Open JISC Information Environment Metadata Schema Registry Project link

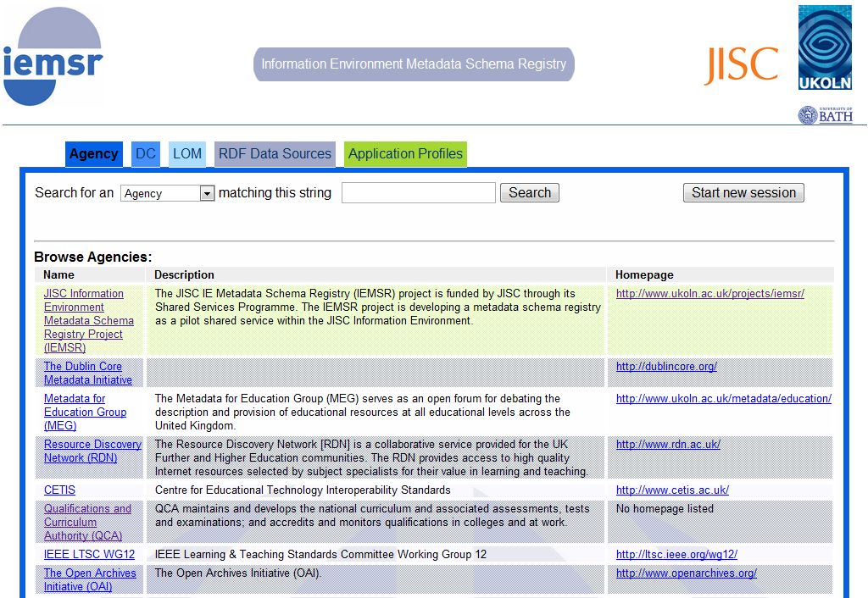click(88, 320)
